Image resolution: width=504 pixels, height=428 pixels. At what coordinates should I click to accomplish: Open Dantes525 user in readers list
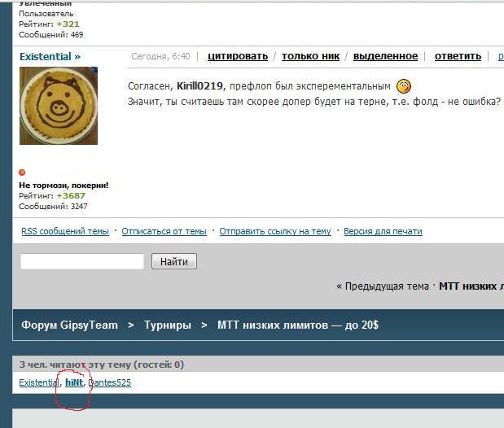[x=110, y=382]
